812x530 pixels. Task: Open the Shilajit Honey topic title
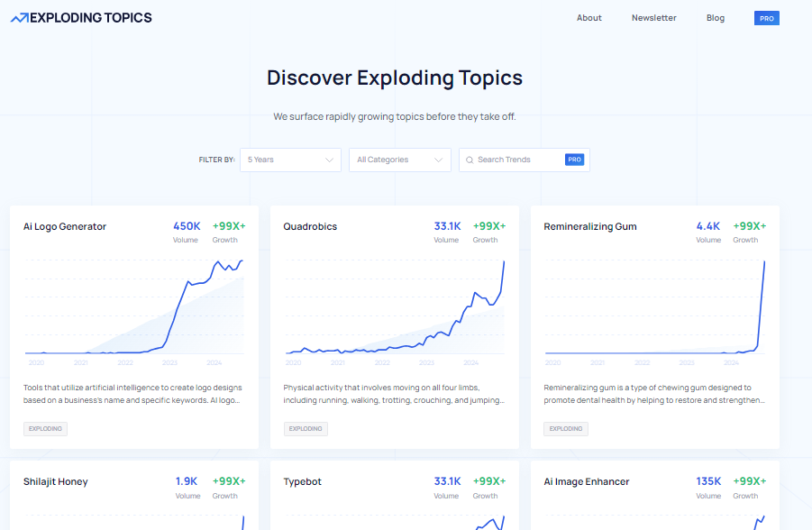(x=55, y=481)
